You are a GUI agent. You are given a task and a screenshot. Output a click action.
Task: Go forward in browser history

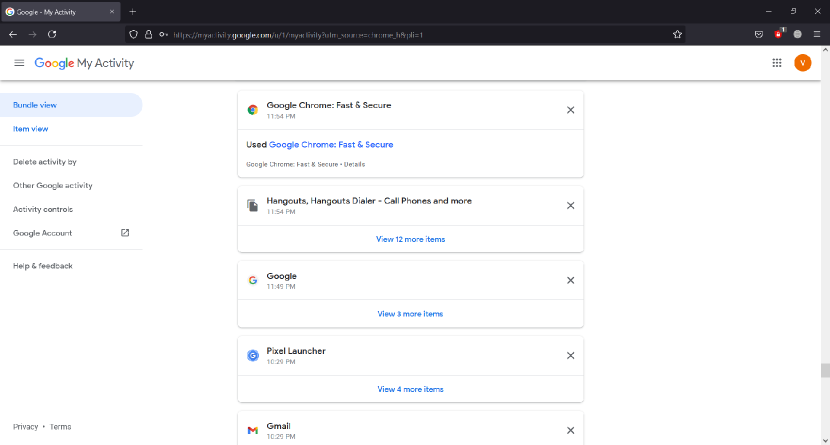32,34
